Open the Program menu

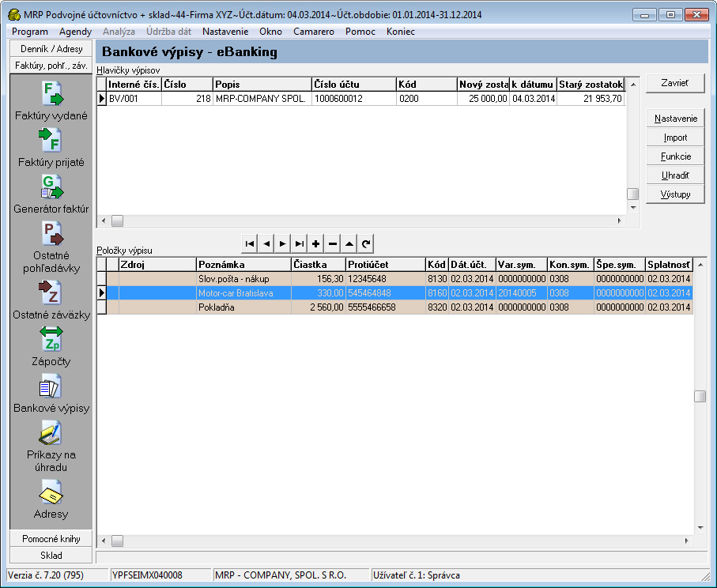point(30,32)
